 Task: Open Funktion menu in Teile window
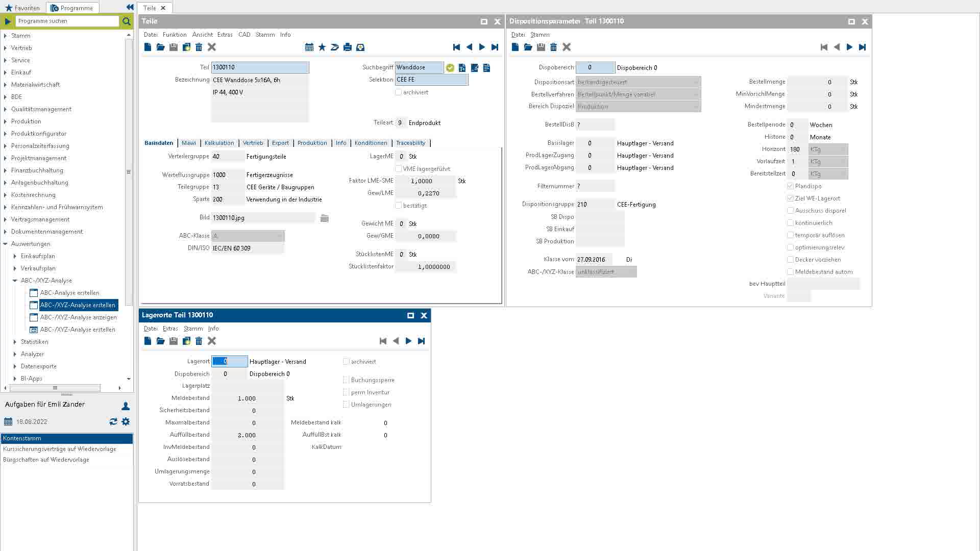(175, 35)
